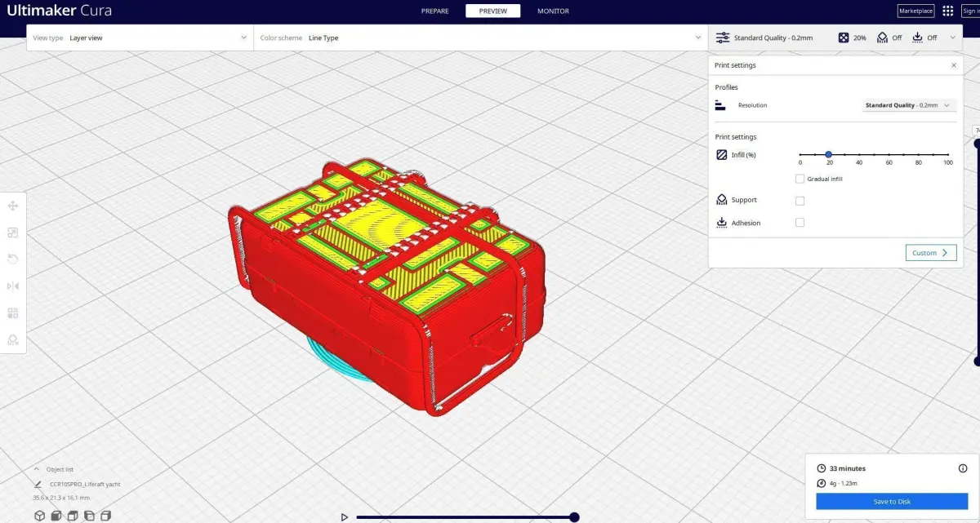The height and width of the screenshot is (523, 980).
Task: Switch to the PREPARE stage
Action: pyautogui.click(x=434, y=11)
